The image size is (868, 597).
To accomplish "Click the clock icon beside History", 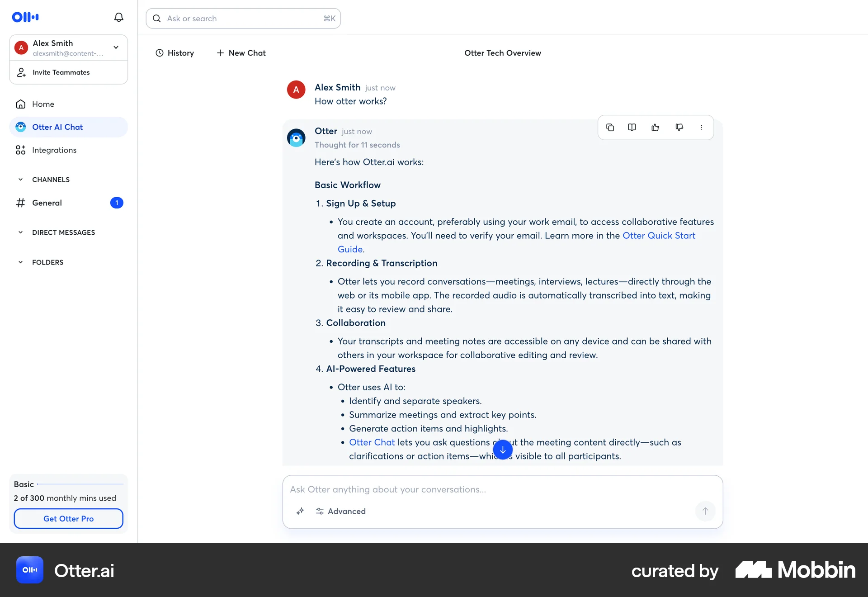I will coord(159,53).
